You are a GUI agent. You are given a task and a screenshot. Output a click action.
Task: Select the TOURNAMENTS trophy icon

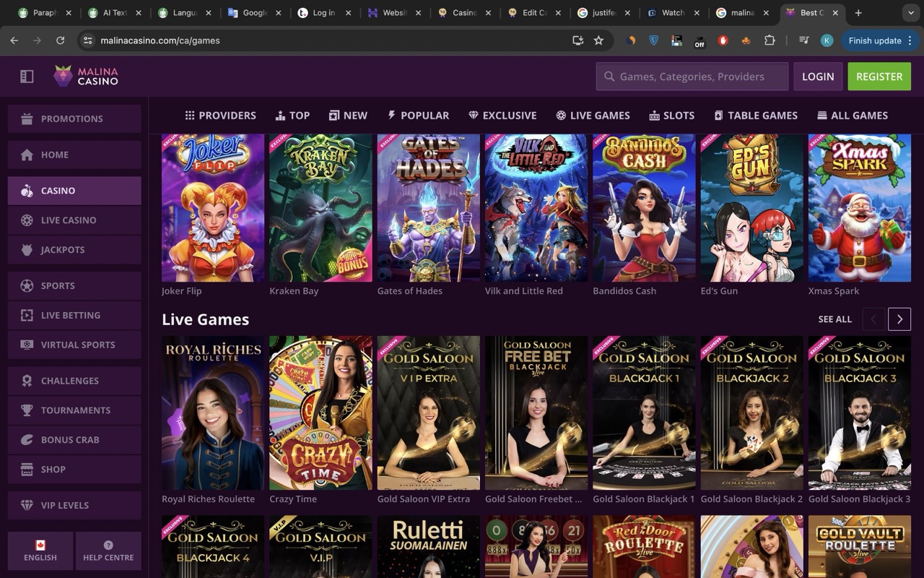pyautogui.click(x=28, y=410)
